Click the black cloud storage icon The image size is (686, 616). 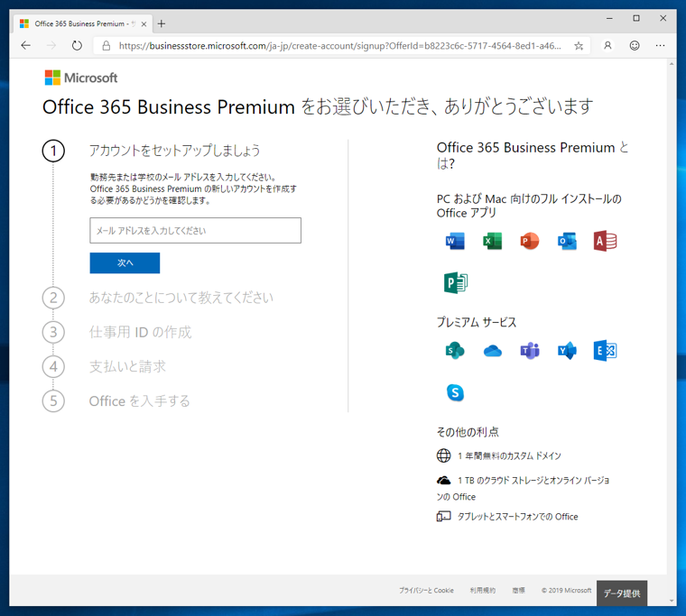point(443,481)
